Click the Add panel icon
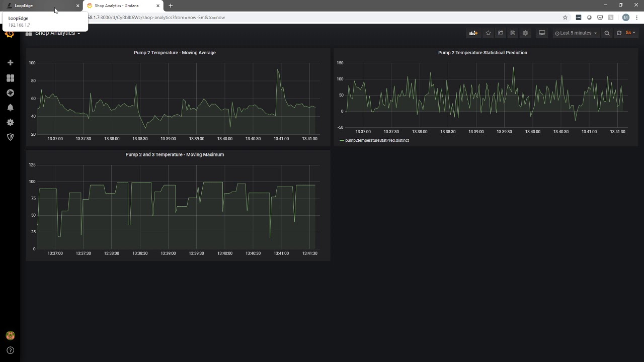Image resolution: width=644 pixels, height=362 pixels. click(x=473, y=33)
